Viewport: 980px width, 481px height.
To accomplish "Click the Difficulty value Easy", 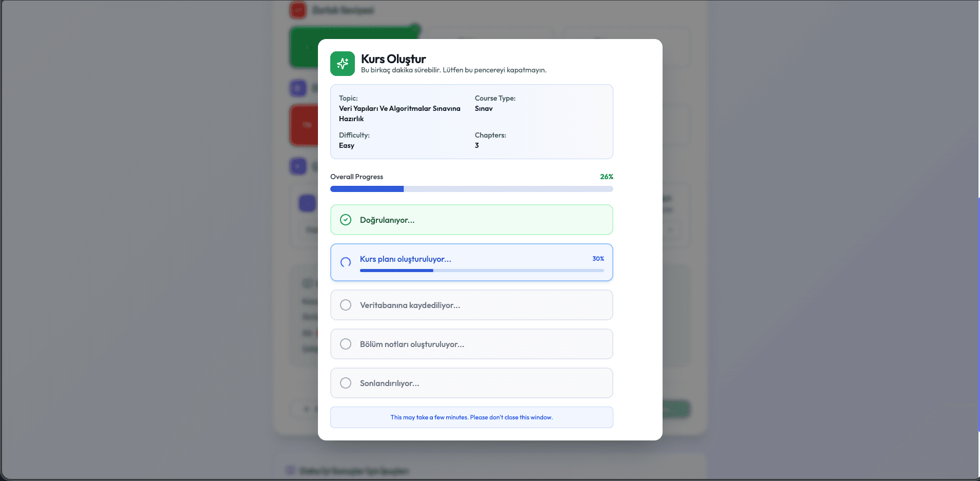I will (x=347, y=146).
